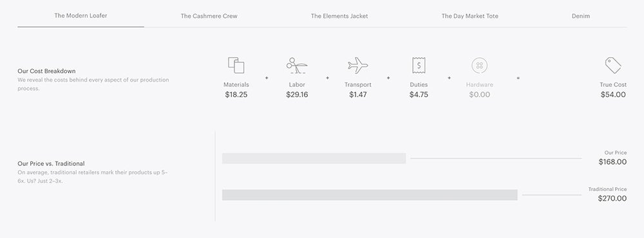Select The Elements Jacket tab
This screenshot has height=238, width=644.
339,16
